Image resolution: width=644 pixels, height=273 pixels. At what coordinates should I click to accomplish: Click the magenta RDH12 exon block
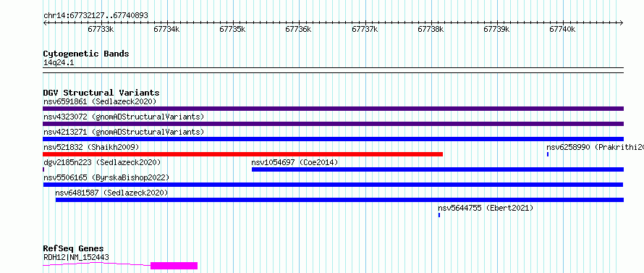tap(174, 266)
